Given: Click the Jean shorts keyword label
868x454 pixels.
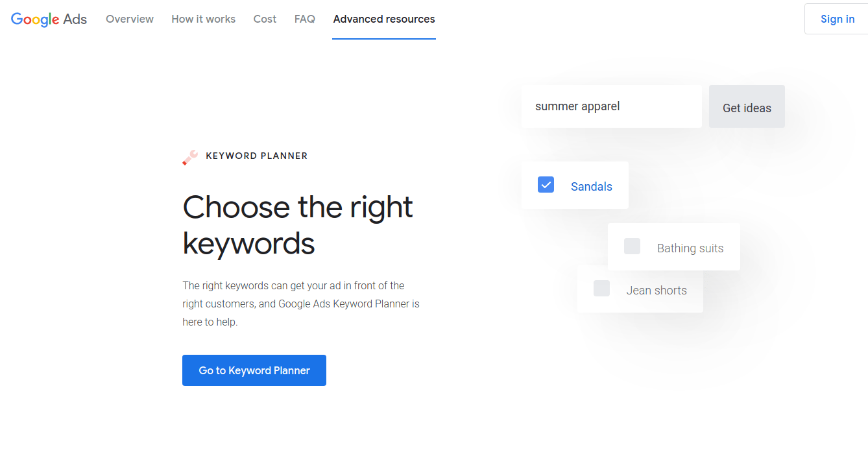Looking at the screenshot, I should 657,291.
